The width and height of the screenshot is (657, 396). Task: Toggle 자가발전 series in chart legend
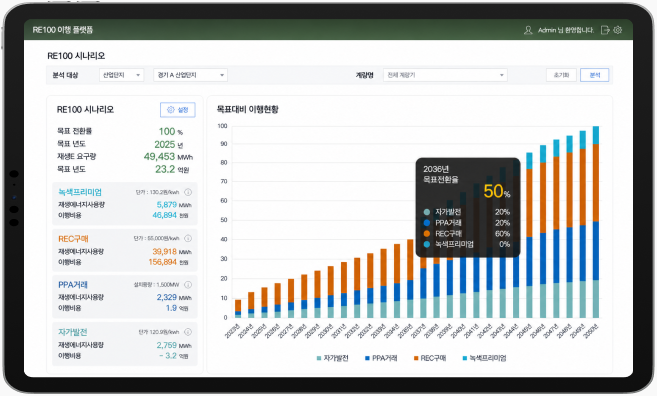point(332,358)
